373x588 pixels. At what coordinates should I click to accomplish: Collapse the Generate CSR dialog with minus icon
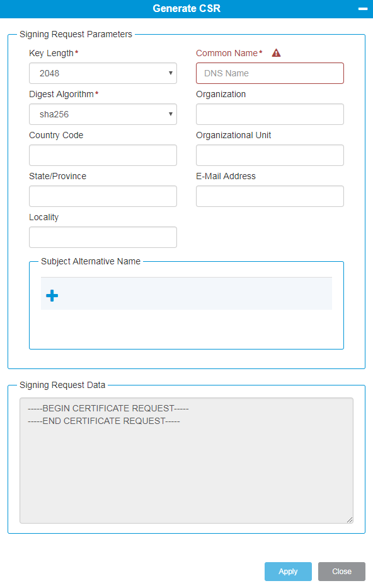[x=362, y=9]
